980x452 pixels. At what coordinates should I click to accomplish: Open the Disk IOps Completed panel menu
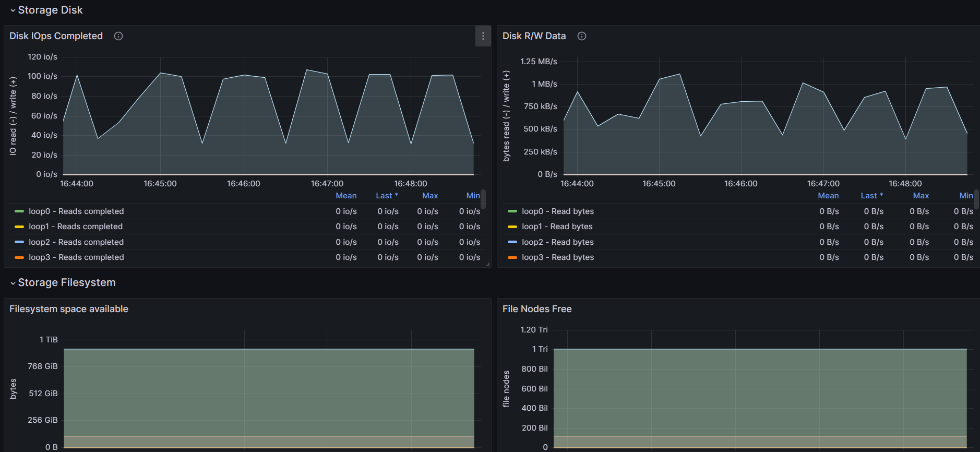(x=483, y=36)
